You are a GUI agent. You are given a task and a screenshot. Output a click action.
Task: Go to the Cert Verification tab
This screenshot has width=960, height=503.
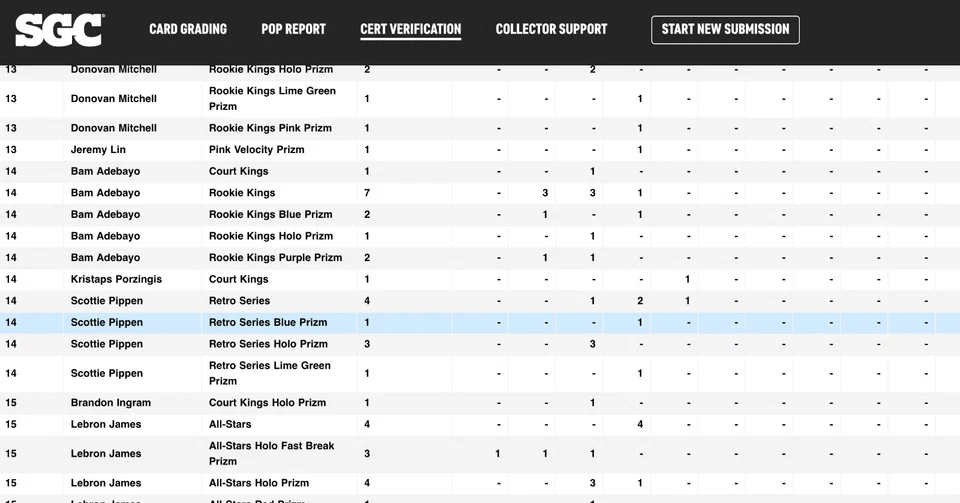click(x=410, y=29)
